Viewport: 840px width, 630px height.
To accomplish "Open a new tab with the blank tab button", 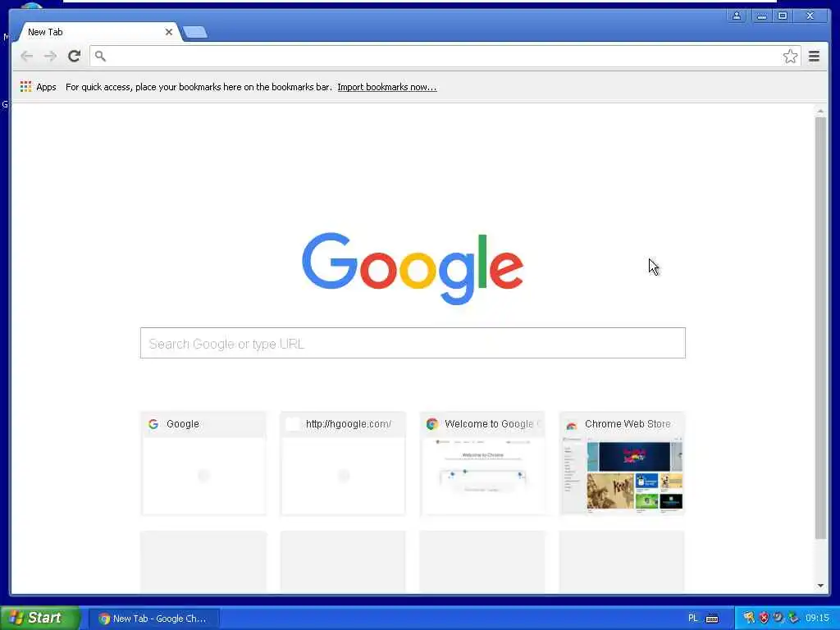I will point(195,32).
